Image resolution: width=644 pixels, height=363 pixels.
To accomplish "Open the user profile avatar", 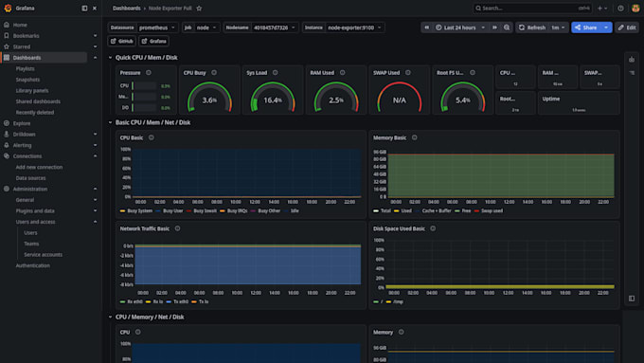I will (x=635, y=9).
